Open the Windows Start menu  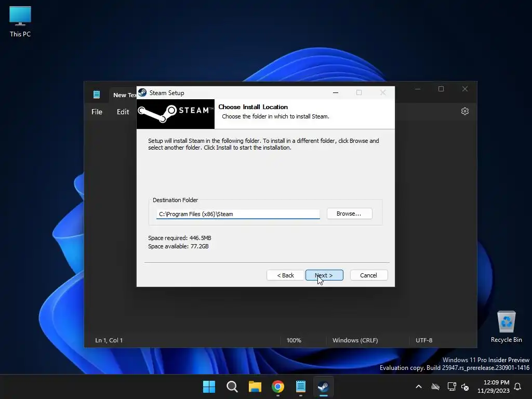(209, 387)
